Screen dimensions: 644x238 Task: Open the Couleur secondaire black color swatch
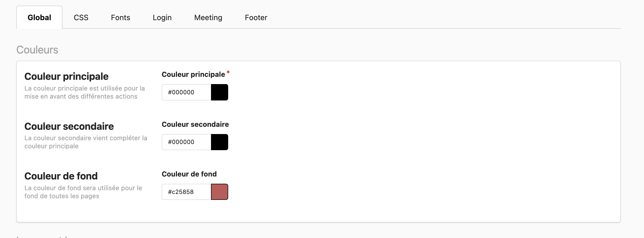point(219,142)
